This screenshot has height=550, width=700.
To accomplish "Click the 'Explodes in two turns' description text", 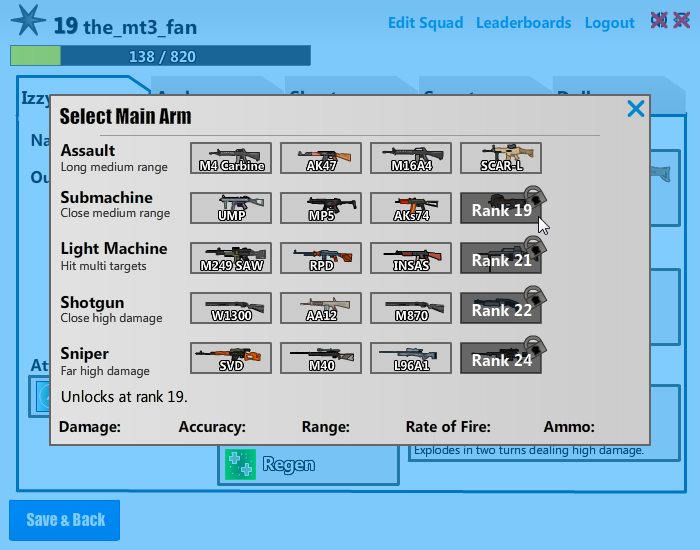I will click(x=529, y=450).
